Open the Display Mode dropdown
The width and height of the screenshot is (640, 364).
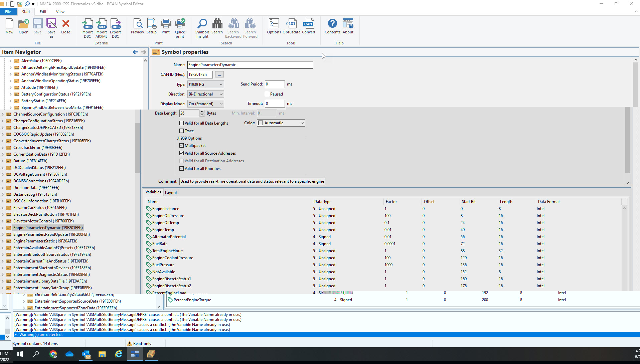coord(205,104)
